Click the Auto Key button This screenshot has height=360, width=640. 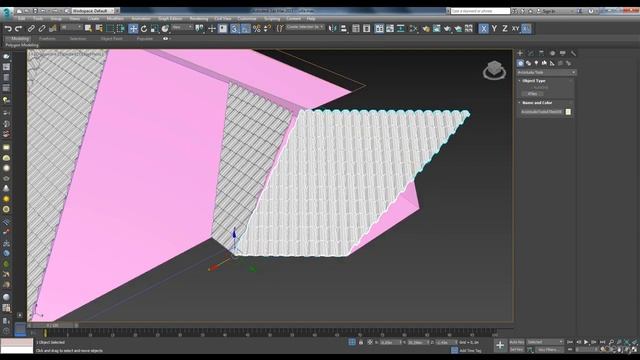pyautogui.click(x=517, y=342)
